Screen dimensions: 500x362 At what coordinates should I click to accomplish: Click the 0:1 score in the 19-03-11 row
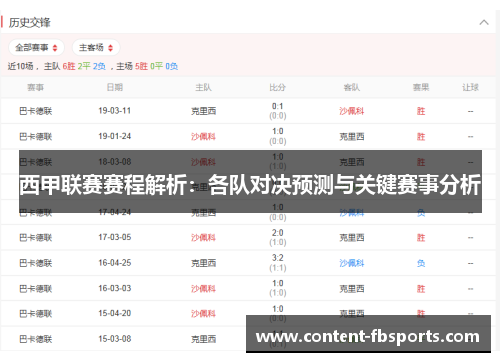[x=278, y=106]
